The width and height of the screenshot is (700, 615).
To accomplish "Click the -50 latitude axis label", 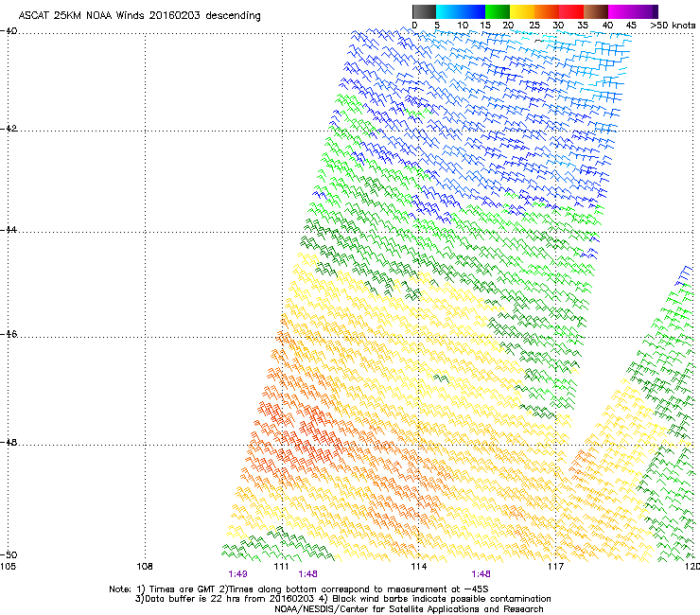I will point(9,554).
